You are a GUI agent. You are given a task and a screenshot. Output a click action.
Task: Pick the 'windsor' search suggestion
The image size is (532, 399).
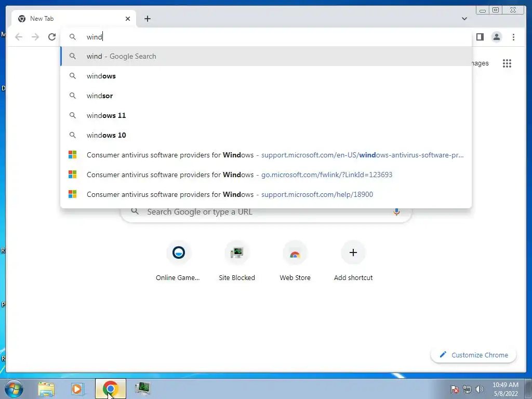(x=266, y=96)
